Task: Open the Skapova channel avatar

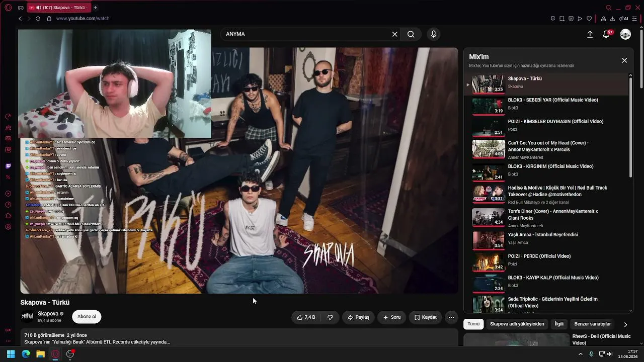Action: (x=27, y=316)
